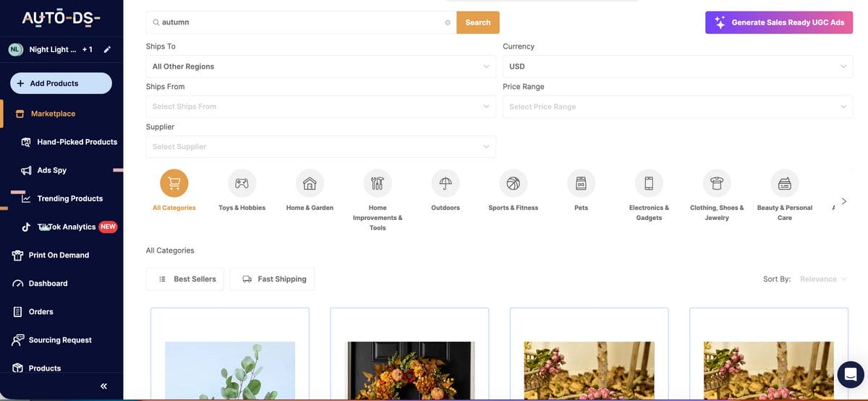Open the Print On Demand label
Screen dimensions: 868x401
(x=59, y=255)
